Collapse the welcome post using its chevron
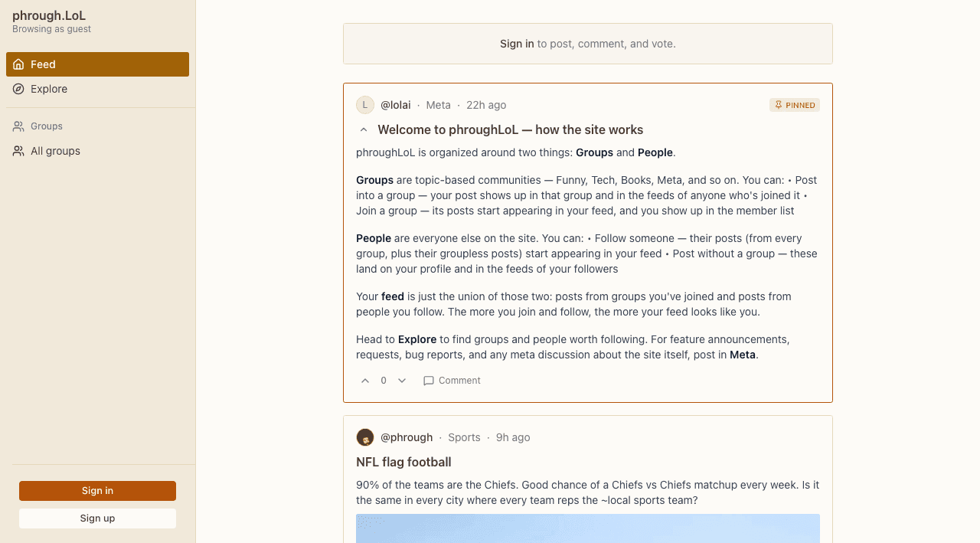 point(364,129)
